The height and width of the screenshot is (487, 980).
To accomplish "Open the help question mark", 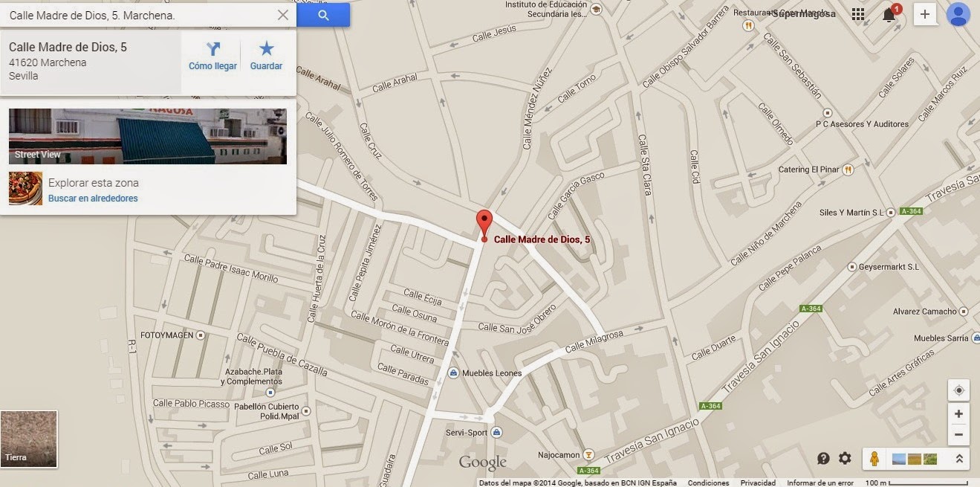I will 823,459.
